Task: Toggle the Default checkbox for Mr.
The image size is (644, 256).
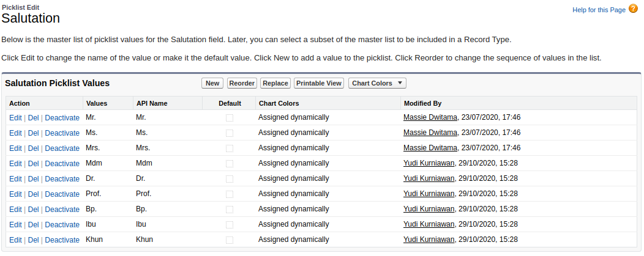Action: coord(229,118)
